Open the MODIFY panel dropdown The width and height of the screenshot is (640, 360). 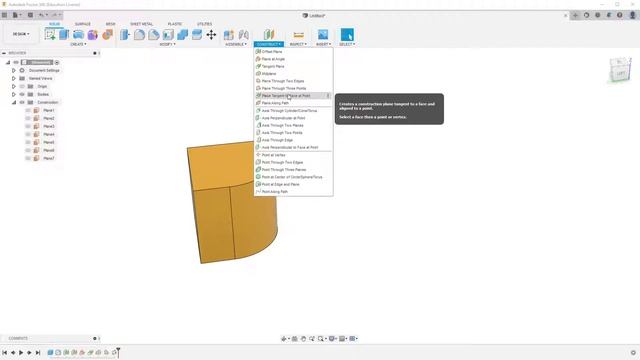point(167,44)
